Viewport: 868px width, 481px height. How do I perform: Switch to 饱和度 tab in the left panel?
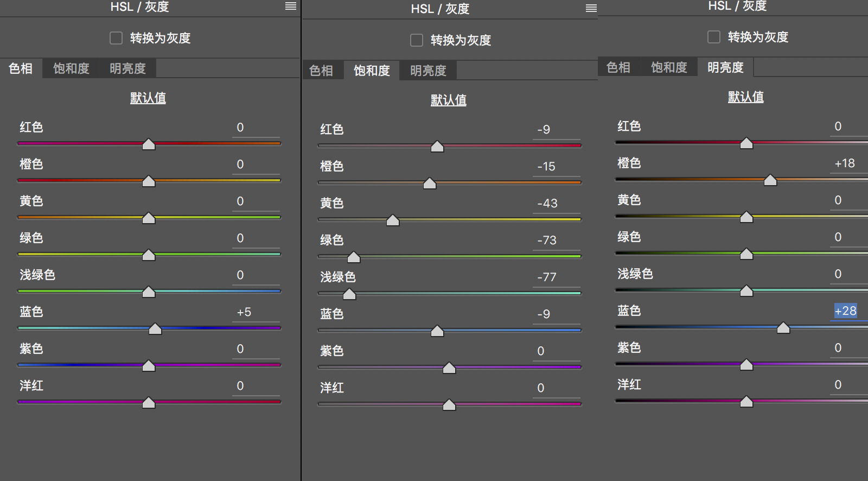coord(71,68)
